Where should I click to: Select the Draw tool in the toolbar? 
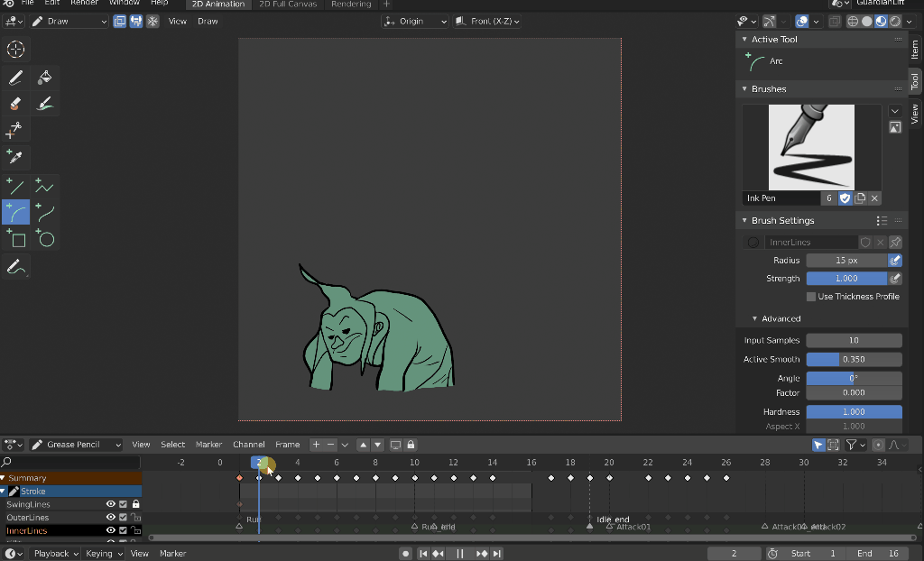(14, 77)
